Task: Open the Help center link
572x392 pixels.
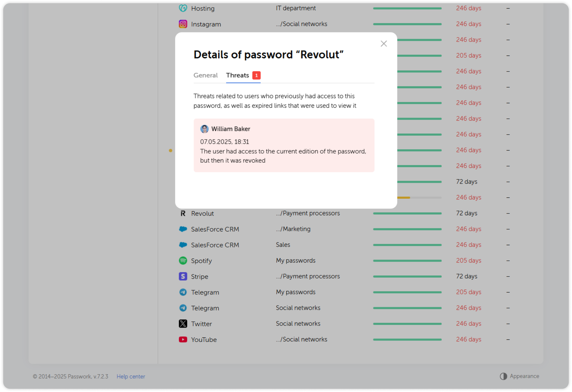Action: tap(131, 376)
